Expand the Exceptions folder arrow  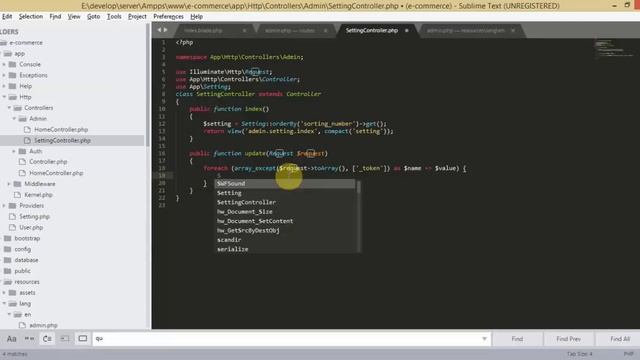click(x=4, y=76)
